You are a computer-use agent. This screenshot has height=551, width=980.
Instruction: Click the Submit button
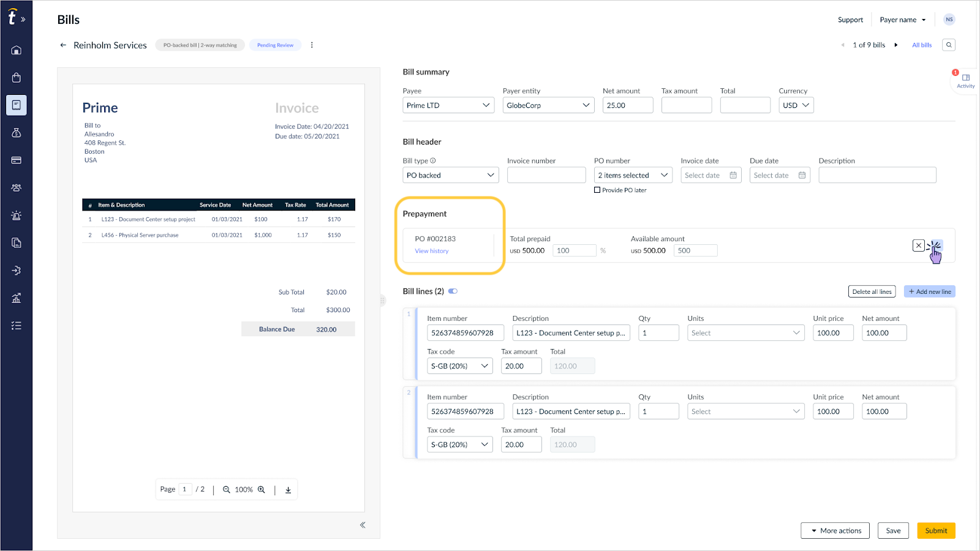(x=936, y=531)
